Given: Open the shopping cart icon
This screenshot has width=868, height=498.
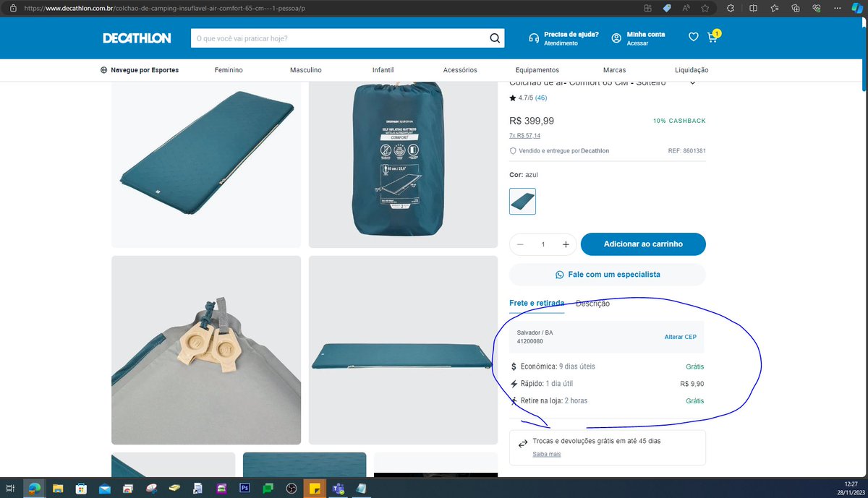Looking at the screenshot, I should coord(713,37).
